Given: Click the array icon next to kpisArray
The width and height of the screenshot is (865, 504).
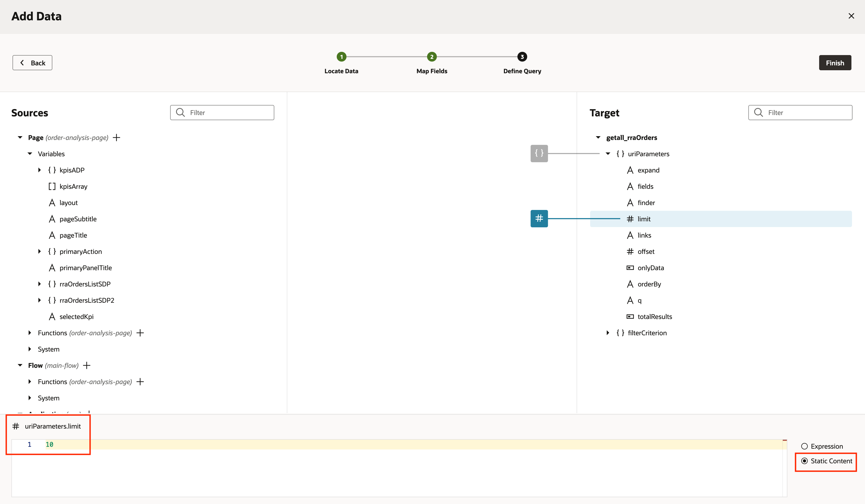Looking at the screenshot, I should [x=52, y=186].
